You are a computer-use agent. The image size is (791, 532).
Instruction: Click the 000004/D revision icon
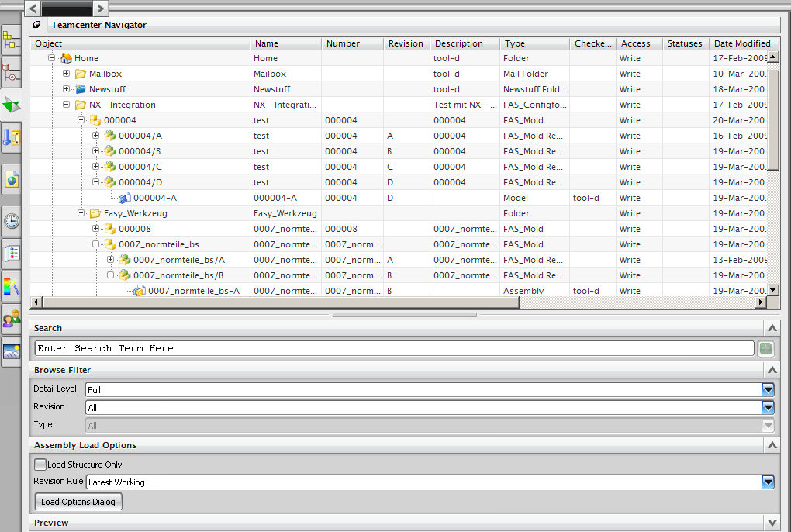110,182
